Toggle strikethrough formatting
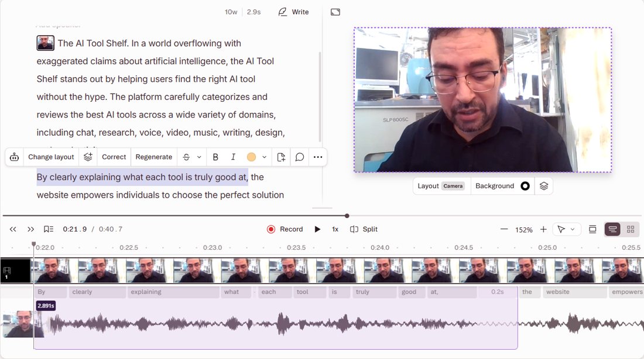644x359 pixels. (x=186, y=157)
